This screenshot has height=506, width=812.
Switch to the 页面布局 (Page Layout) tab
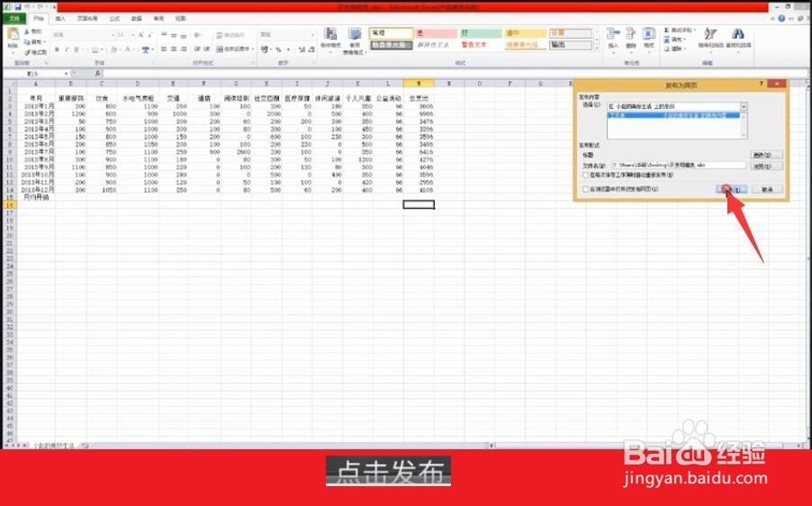(87, 19)
